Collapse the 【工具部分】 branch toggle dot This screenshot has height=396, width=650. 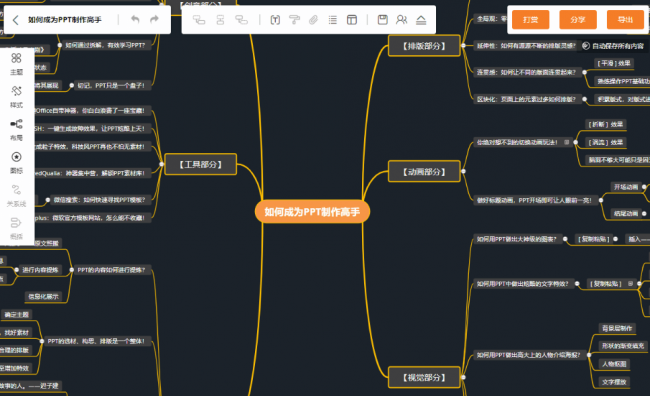162,164
